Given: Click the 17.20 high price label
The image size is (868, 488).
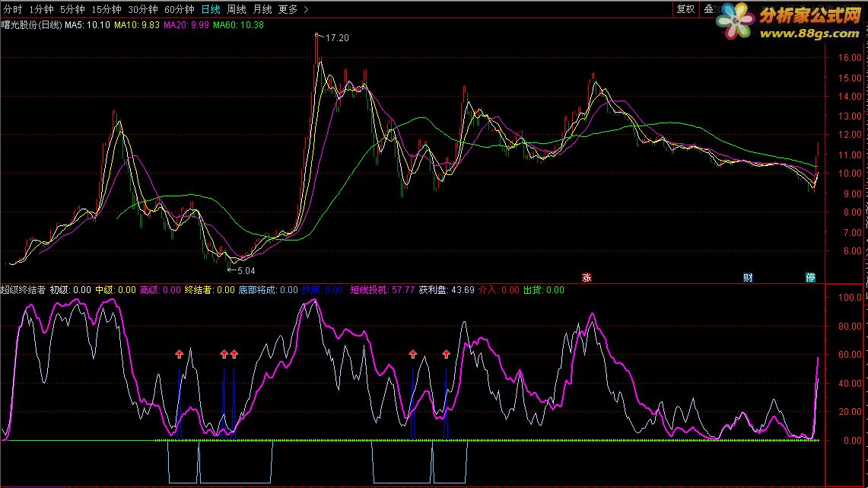Looking at the screenshot, I should pyautogui.click(x=337, y=37).
